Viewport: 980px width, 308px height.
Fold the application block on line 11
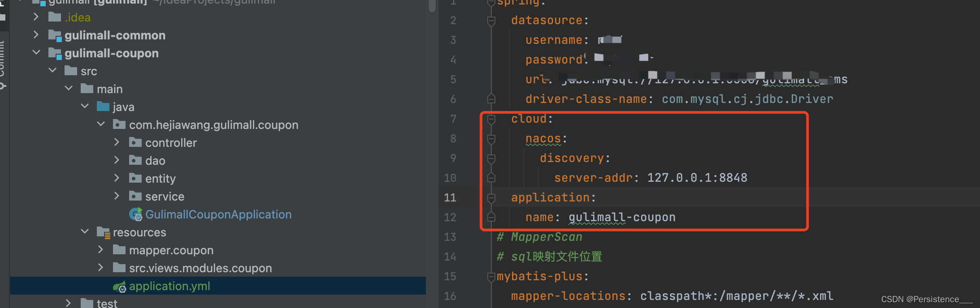(491, 198)
